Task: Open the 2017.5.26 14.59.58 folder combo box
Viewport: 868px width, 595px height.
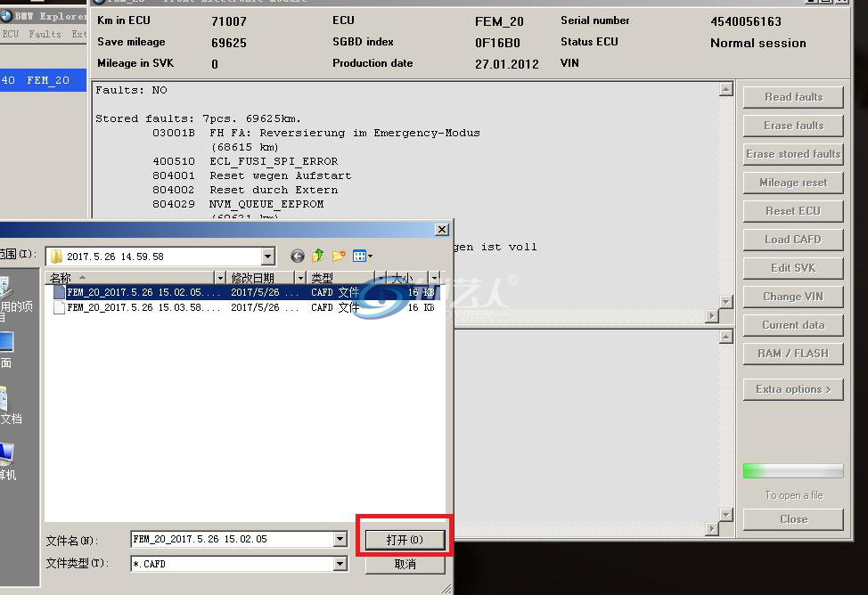Action: coord(160,257)
